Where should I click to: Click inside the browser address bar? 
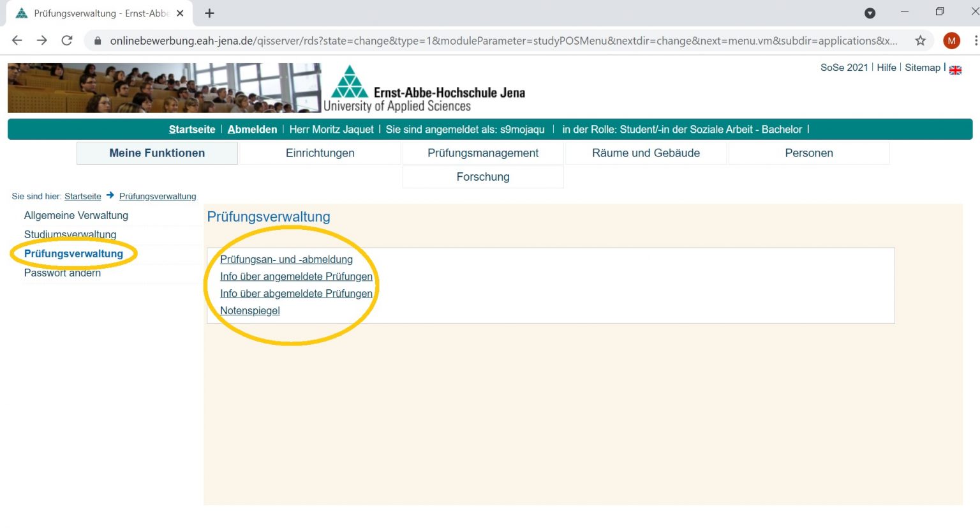(447, 40)
